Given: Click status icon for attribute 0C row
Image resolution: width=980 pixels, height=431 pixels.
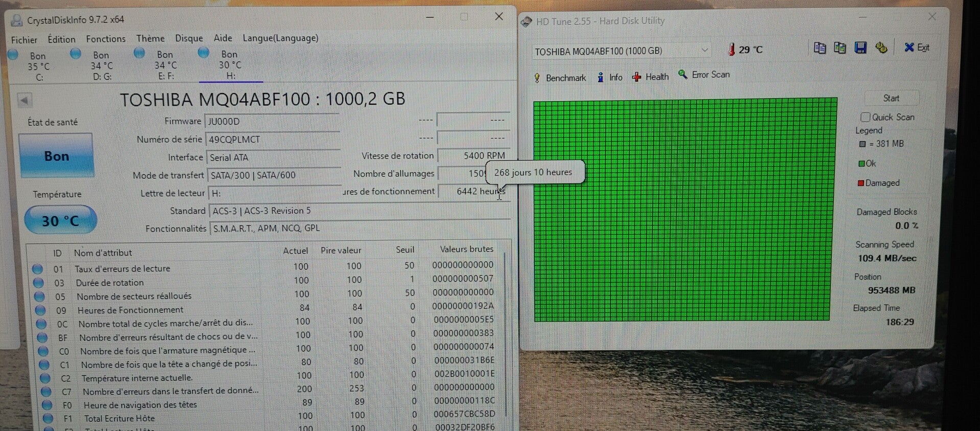Looking at the screenshot, I should tap(41, 324).
